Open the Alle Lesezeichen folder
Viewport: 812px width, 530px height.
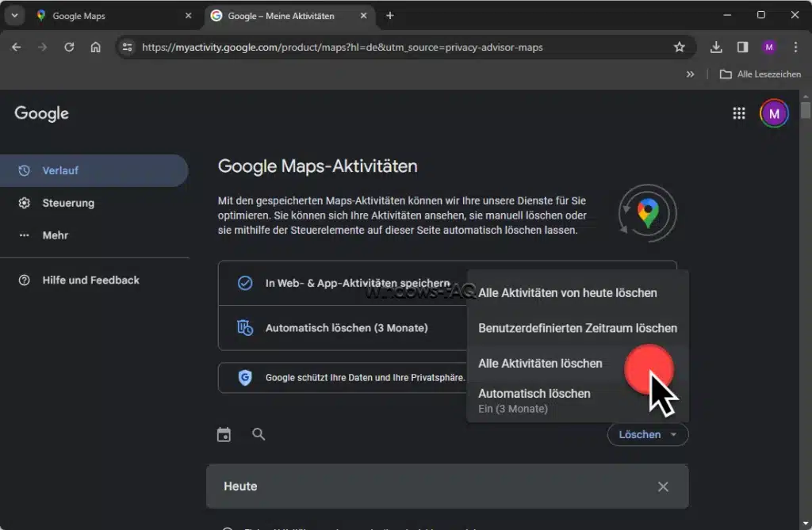(760, 74)
